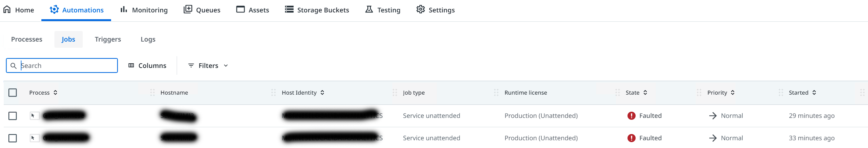
Task: Switch to the Triggers tab
Action: 108,39
